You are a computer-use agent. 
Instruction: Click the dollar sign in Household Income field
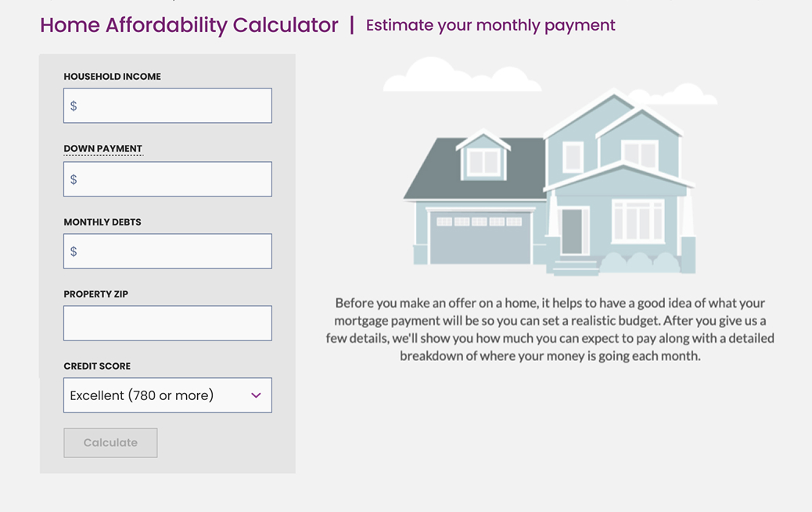point(74,106)
